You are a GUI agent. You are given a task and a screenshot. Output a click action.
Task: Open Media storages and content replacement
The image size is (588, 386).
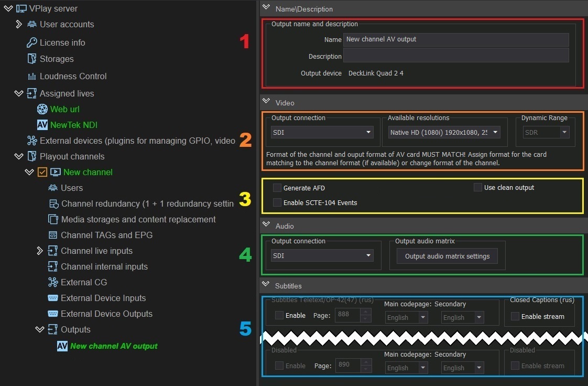coord(138,219)
